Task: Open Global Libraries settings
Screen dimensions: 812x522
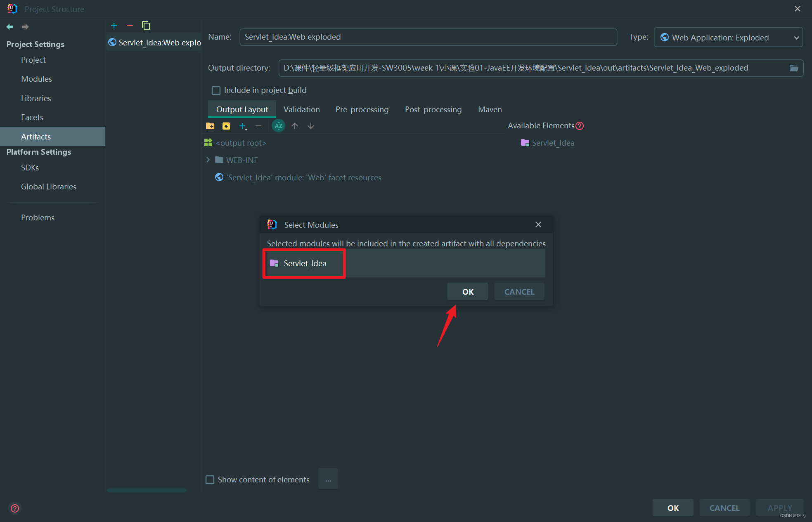Action: 49,187
